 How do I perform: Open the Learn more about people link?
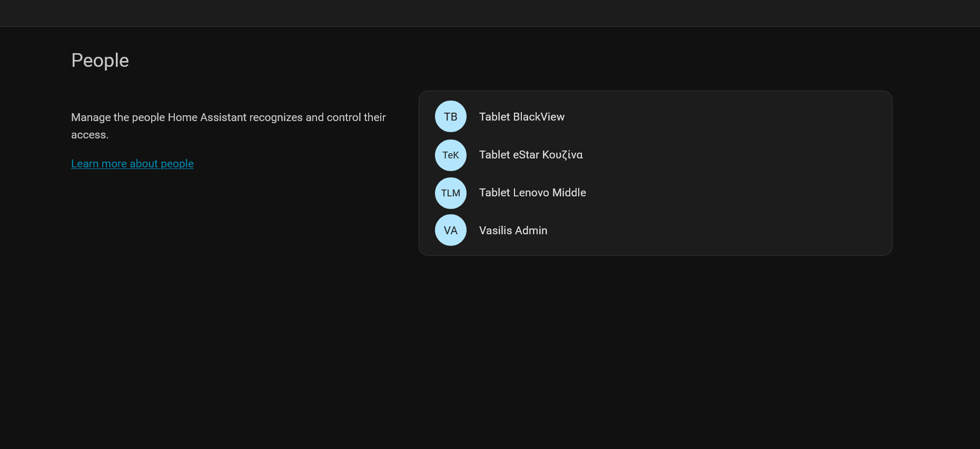(132, 164)
